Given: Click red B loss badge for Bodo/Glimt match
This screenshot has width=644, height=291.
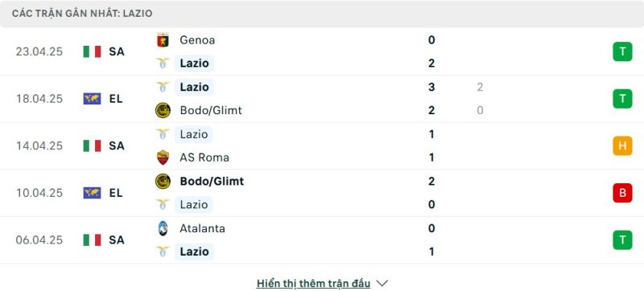Looking at the screenshot, I should point(622,193).
